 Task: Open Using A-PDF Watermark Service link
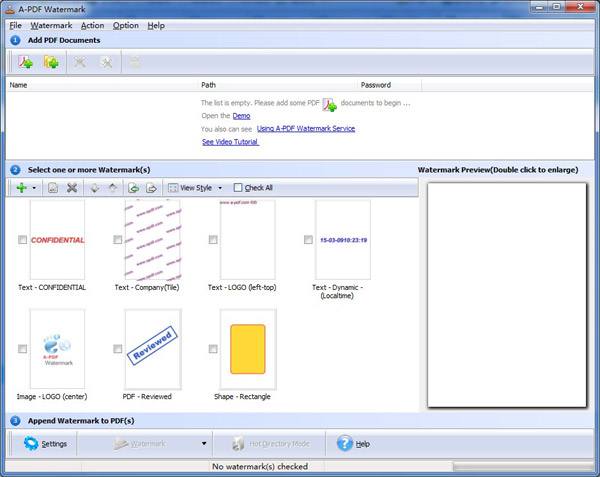pos(306,129)
